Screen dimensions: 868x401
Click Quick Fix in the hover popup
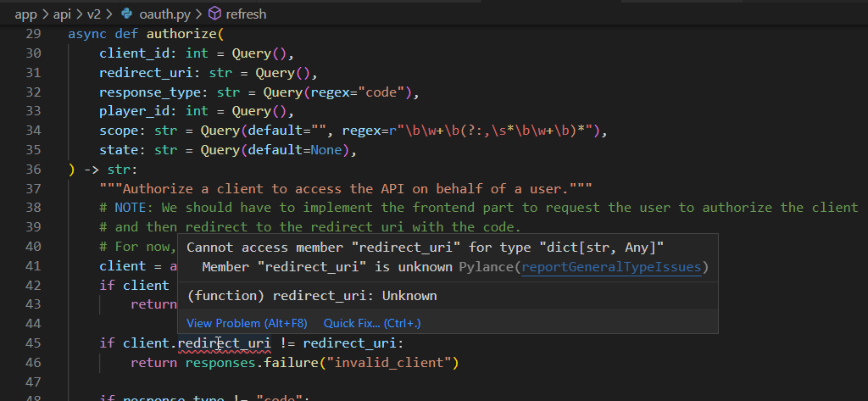pyautogui.click(x=371, y=323)
